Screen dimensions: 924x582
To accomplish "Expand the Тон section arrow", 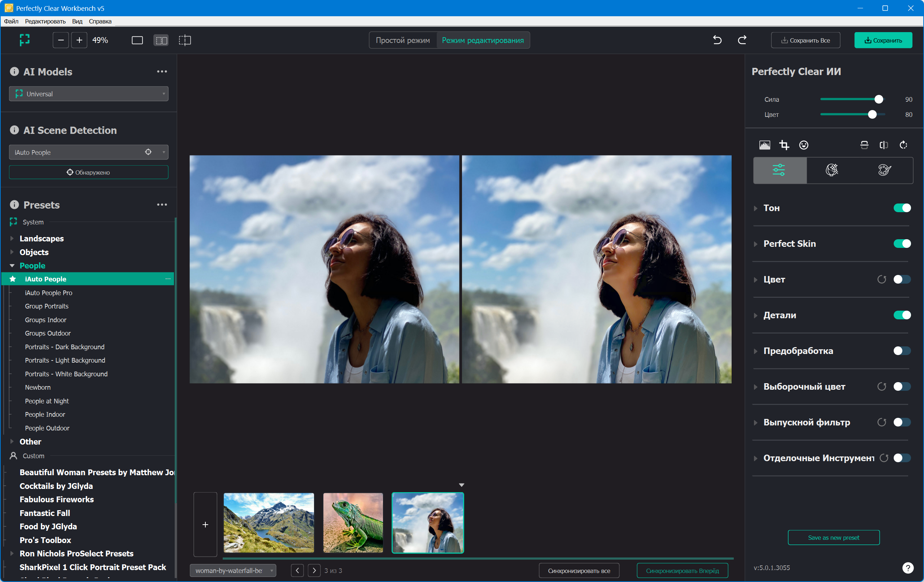I will [x=755, y=208].
